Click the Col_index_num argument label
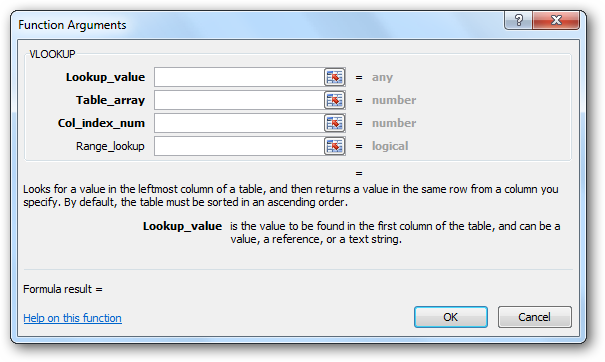 101,123
